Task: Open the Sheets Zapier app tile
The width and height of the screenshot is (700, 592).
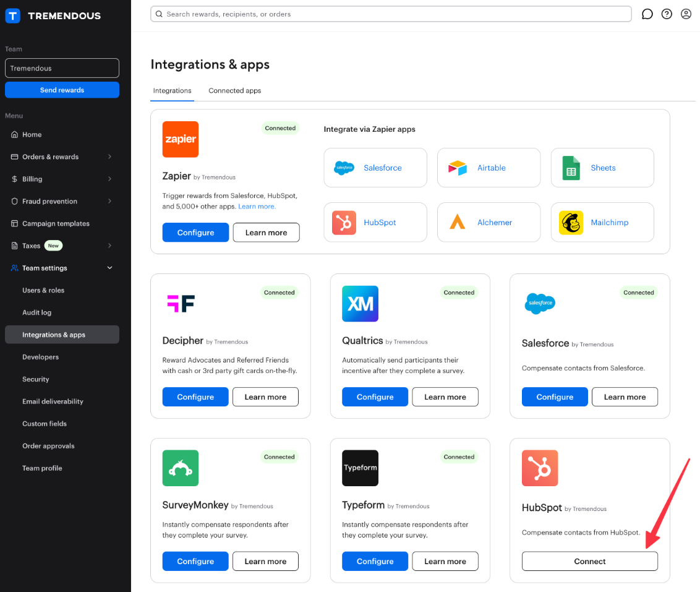Action: coord(602,168)
